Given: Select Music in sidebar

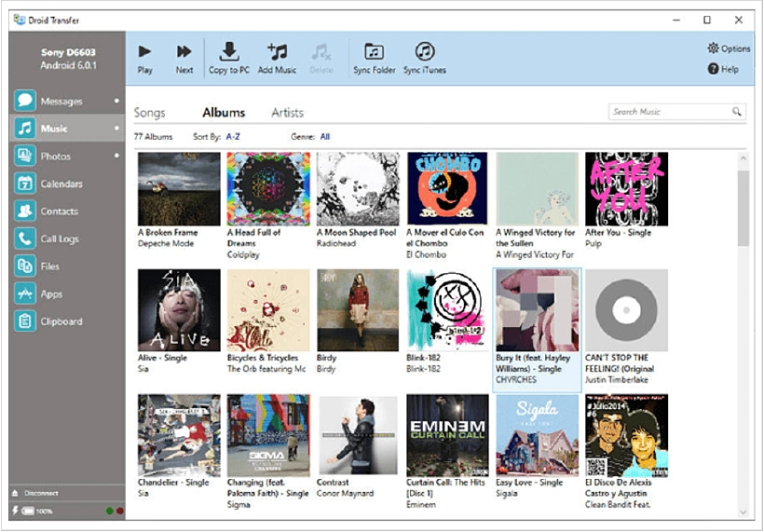Looking at the screenshot, I should (67, 129).
